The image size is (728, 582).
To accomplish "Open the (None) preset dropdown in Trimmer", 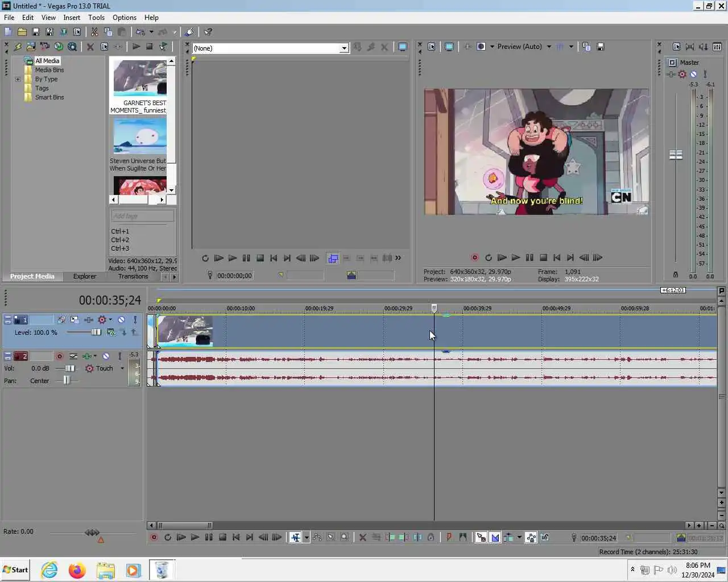I will point(344,48).
